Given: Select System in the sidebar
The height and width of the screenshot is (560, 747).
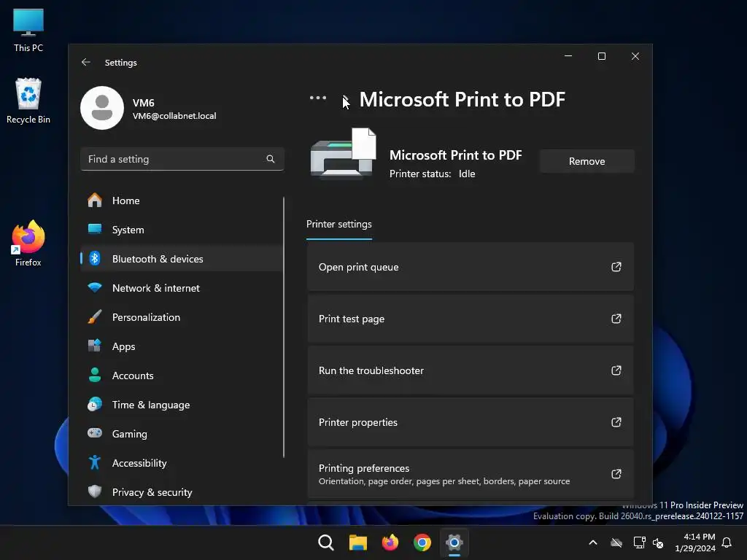Looking at the screenshot, I should point(181,230).
